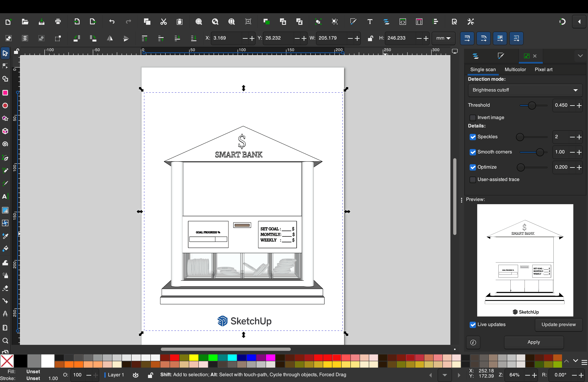Click the Apply button
The image size is (588, 382).
click(534, 342)
